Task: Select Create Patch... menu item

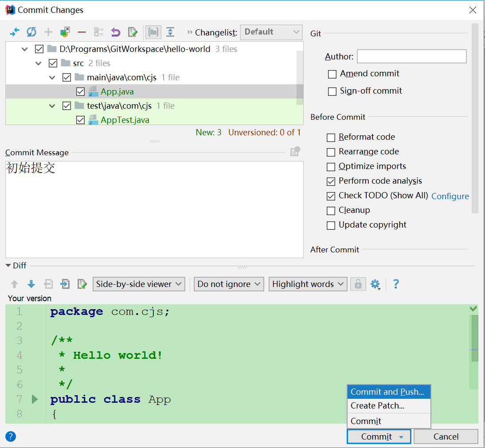Action: click(389, 405)
